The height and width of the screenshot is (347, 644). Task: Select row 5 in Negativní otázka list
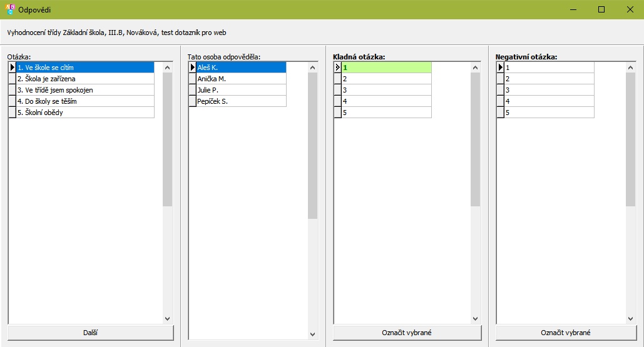click(549, 113)
